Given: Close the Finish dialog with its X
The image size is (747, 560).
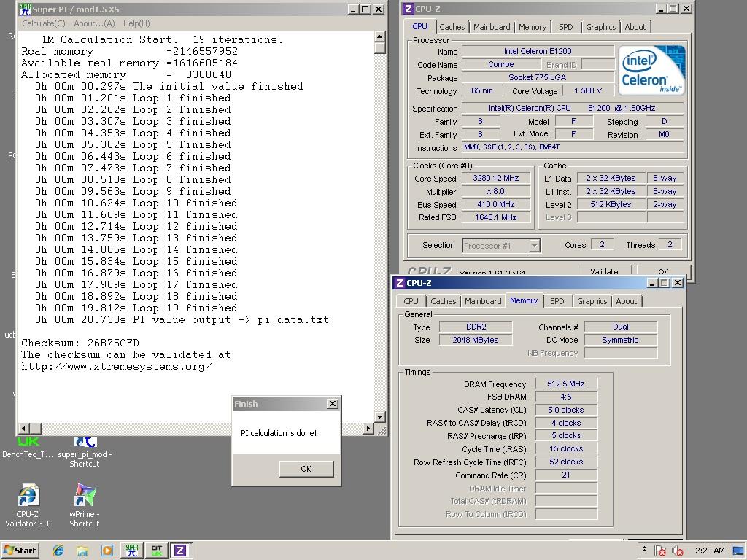Looking at the screenshot, I should point(333,404).
